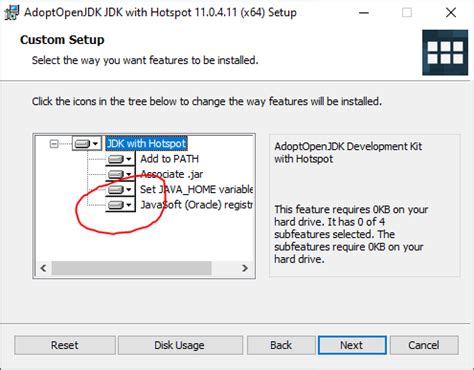
Task: Open the JDK with Hotspot feature drive icon
Action: [x=87, y=144]
